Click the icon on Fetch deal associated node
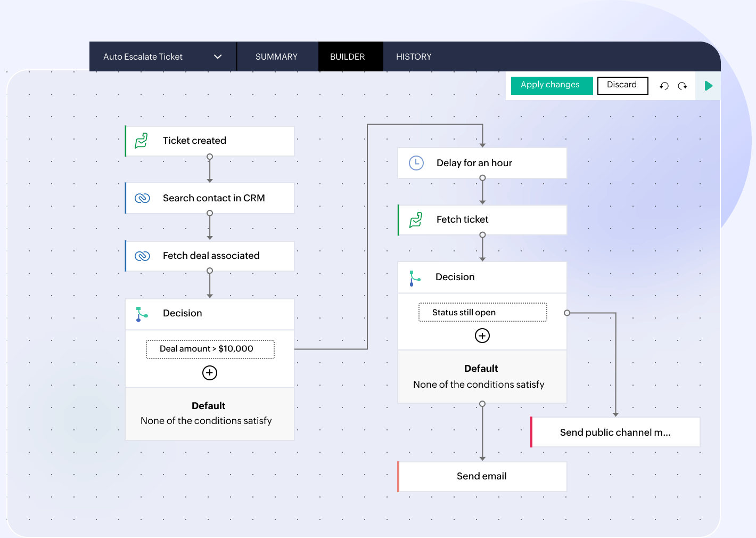 142,256
